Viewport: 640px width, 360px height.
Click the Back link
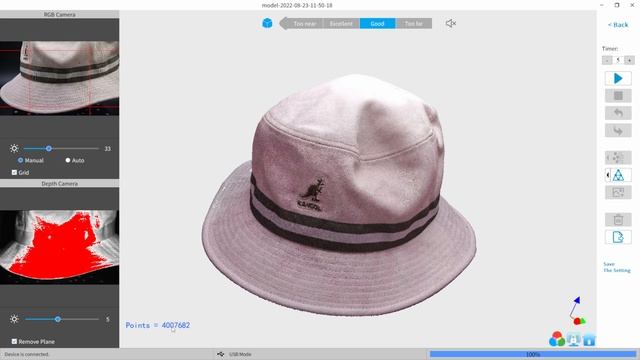(x=618, y=25)
